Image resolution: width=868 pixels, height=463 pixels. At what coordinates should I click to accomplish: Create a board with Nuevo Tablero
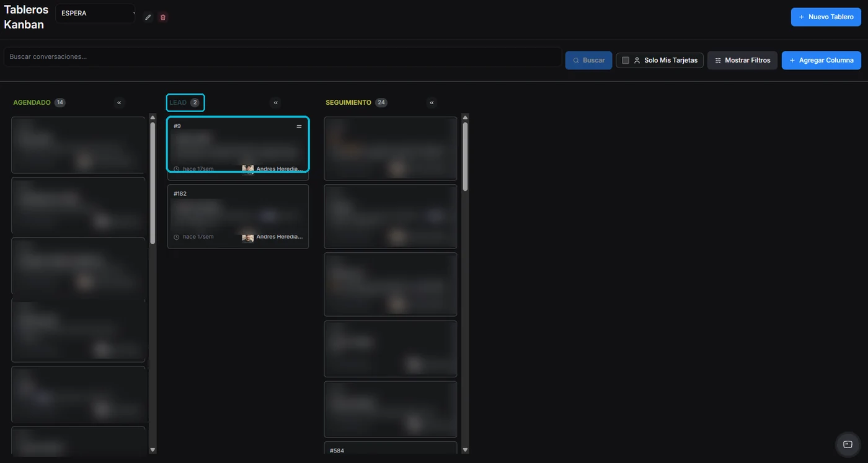pyautogui.click(x=826, y=17)
